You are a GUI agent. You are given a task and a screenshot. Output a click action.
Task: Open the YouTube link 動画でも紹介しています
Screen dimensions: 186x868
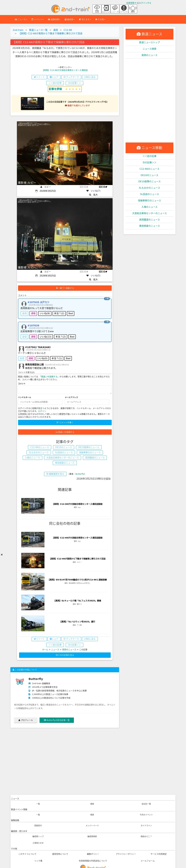point(77,105)
